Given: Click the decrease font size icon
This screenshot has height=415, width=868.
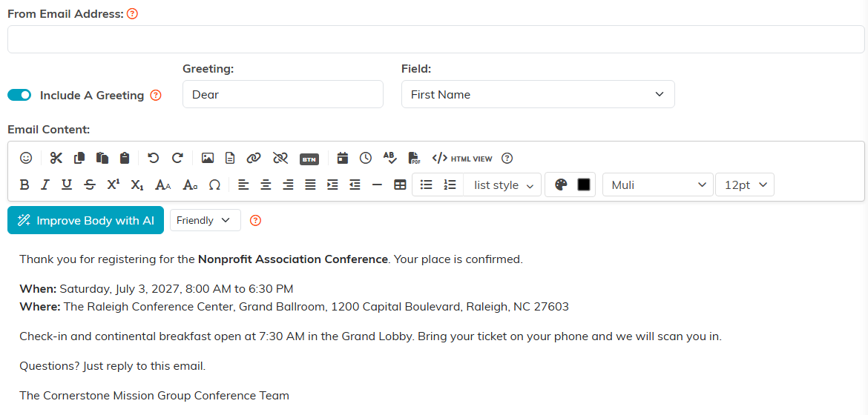Looking at the screenshot, I should pos(191,185).
